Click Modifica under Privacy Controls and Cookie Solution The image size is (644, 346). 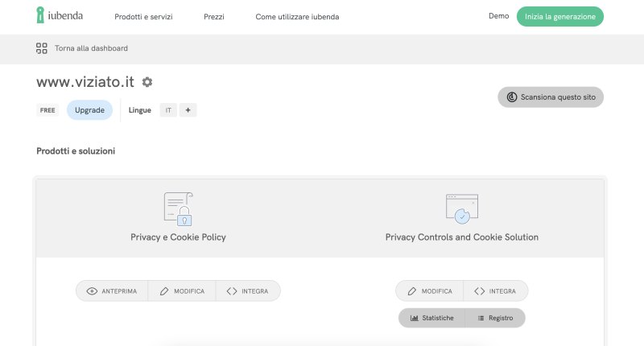point(430,290)
